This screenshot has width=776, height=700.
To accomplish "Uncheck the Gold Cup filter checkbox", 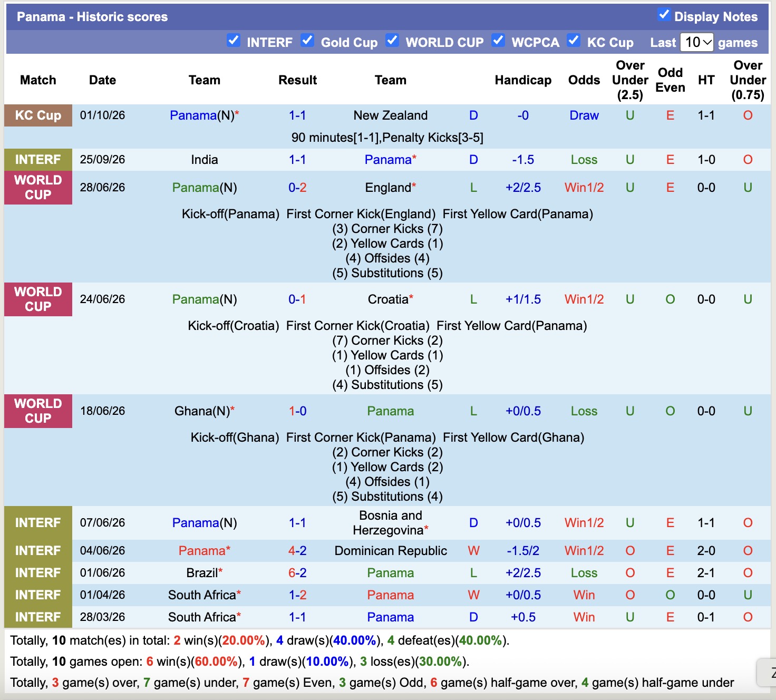I will coord(307,40).
